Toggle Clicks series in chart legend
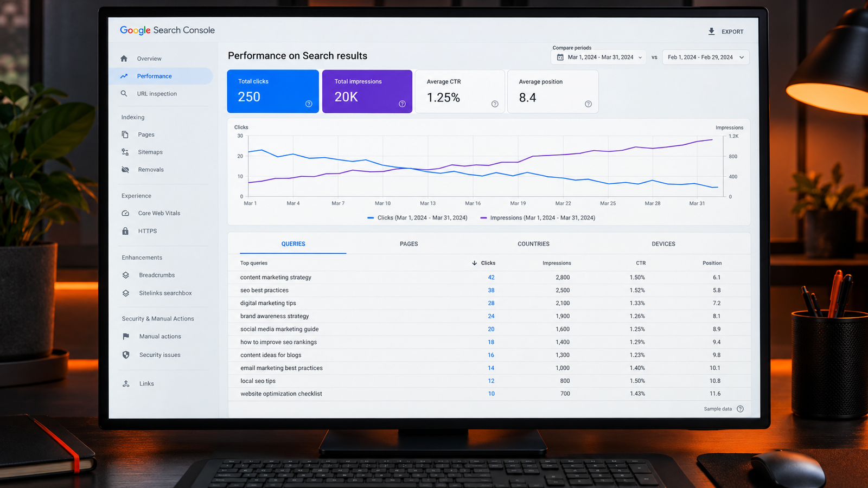Image resolution: width=868 pixels, height=488 pixels. (417, 217)
